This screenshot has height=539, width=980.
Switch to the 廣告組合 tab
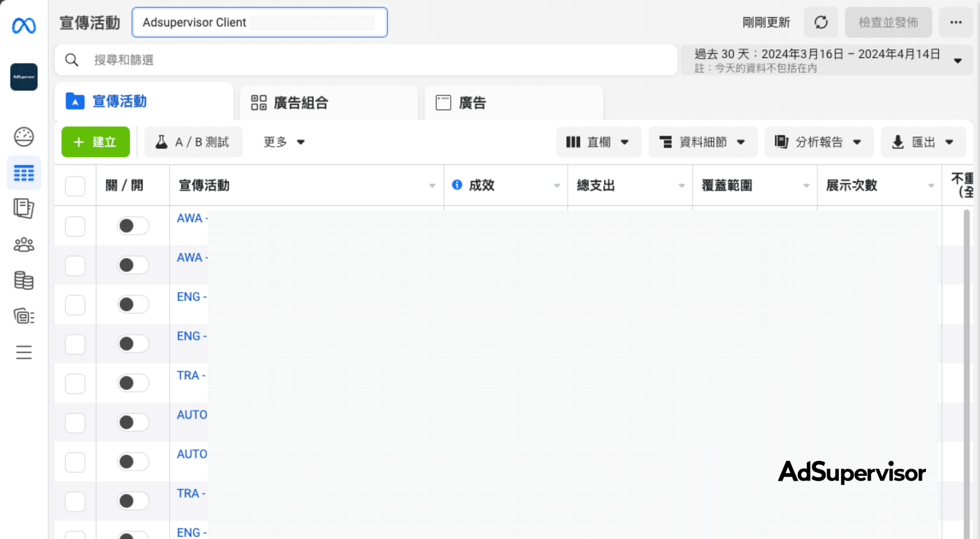[x=329, y=102]
